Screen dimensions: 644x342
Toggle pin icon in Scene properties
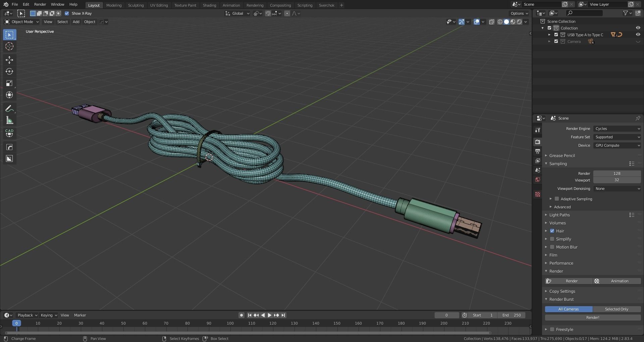pyautogui.click(x=638, y=118)
